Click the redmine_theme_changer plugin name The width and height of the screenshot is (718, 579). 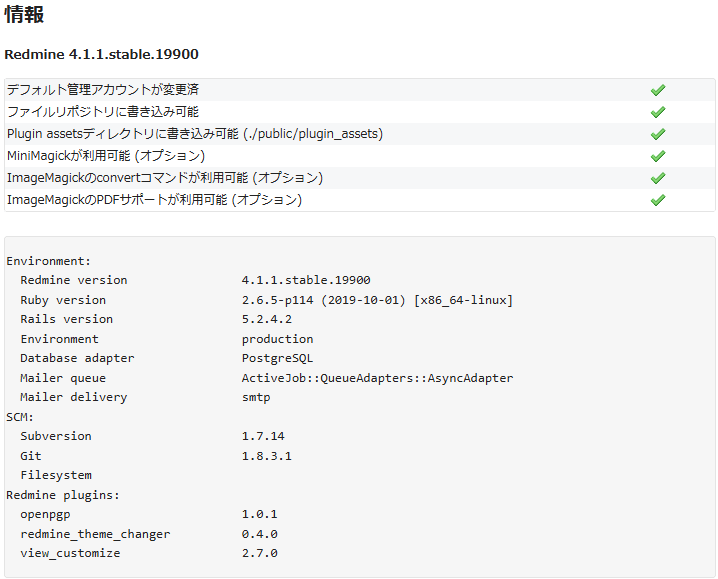coord(95,534)
